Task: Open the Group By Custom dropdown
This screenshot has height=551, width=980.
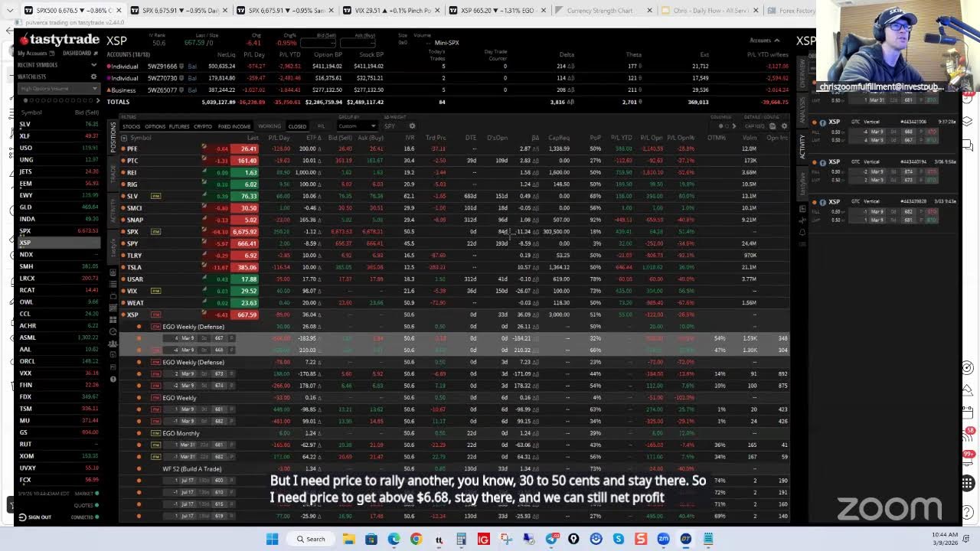Action: [x=356, y=126]
